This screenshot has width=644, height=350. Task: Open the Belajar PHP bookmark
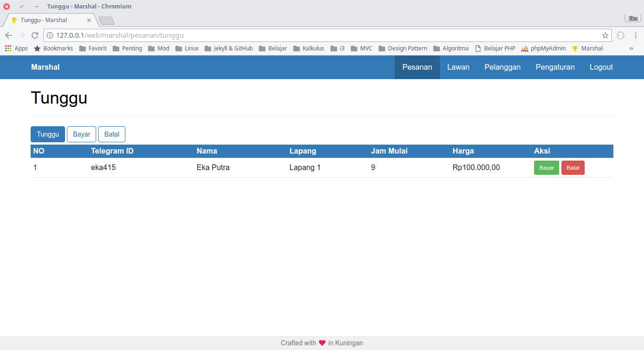(495, 49)
